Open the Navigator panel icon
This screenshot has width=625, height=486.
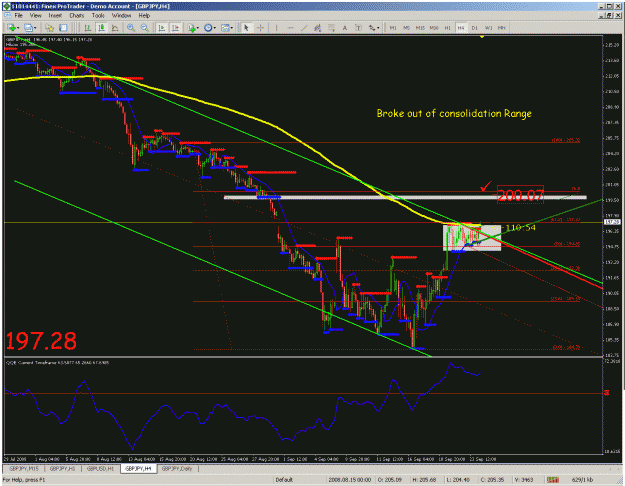tap(49, 28)
